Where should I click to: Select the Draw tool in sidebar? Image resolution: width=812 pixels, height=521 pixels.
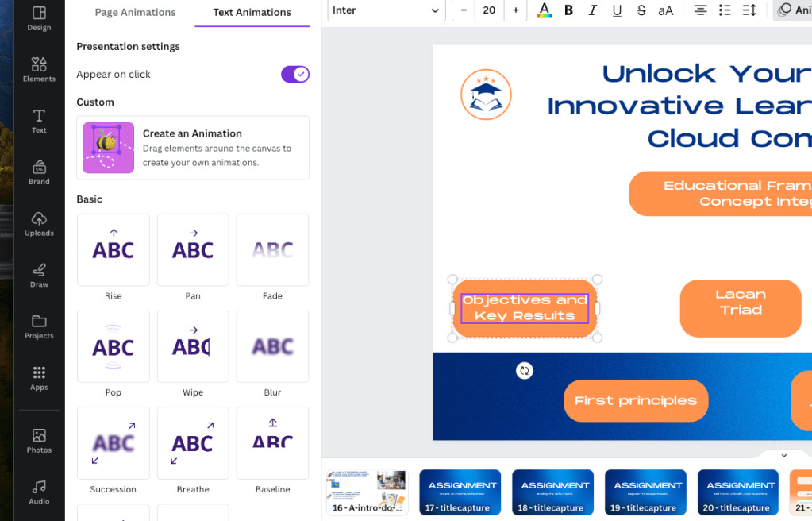click(x=39, y=276)
